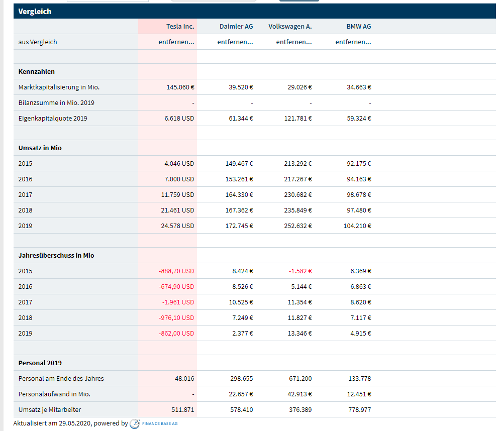Image resolution: width=504 pixels, height=431 pixels.
Task: Select the Personal am Ende des Jahres label
Action: 61,379
